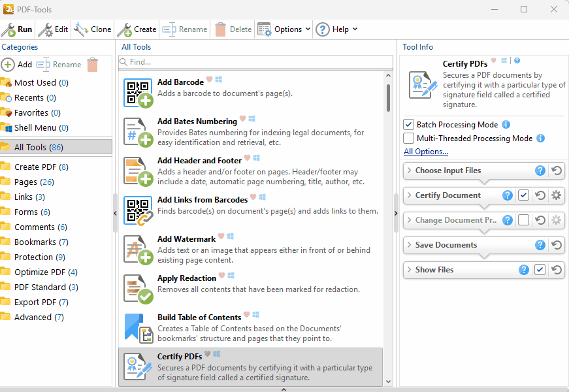This screenshot has width=569, height=392.
Task: Click the Run tool icon in toolbar
Action: 9,29
